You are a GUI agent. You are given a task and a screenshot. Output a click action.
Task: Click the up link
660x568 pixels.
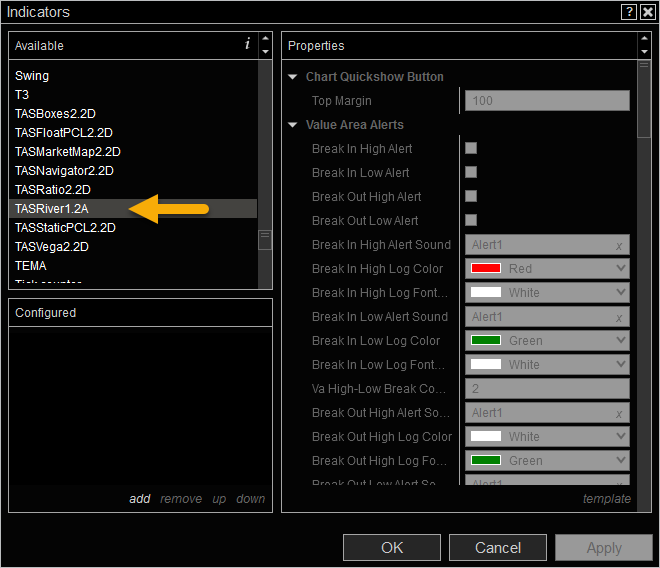tap(219, 499)
